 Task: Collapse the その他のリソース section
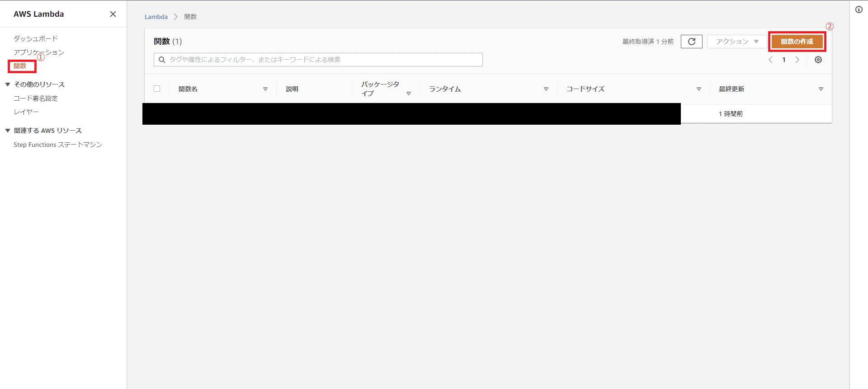pos(8,84)
